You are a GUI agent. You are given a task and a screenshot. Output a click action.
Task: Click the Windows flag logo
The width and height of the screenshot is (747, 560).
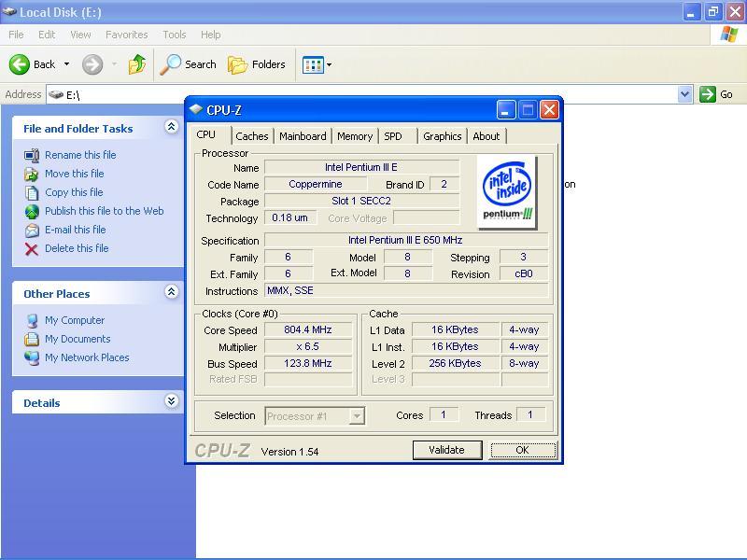click(729, 35)
